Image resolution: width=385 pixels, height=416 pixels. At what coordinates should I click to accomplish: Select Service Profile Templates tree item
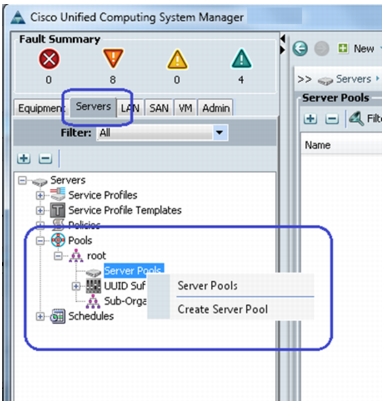click(x=125, y=210)
